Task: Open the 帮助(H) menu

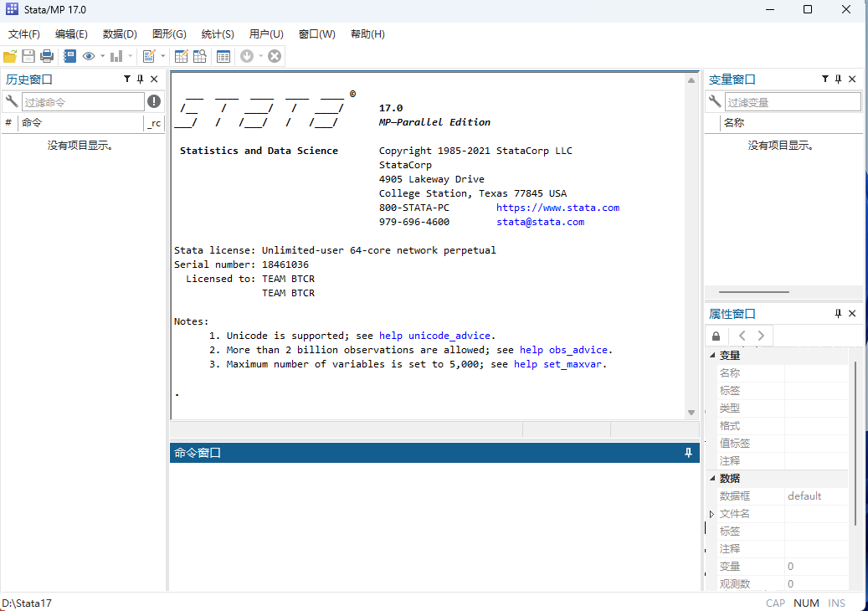Action: point(367,34)
